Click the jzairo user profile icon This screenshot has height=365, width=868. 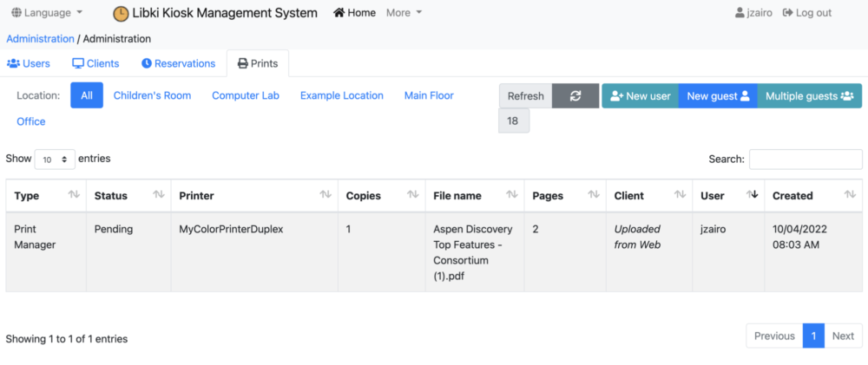(x=740, y=13)
